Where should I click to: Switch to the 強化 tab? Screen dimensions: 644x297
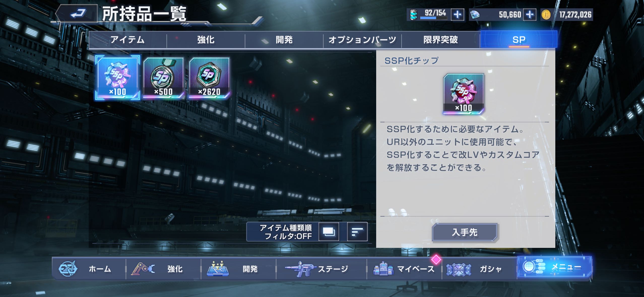coord(206,40)
